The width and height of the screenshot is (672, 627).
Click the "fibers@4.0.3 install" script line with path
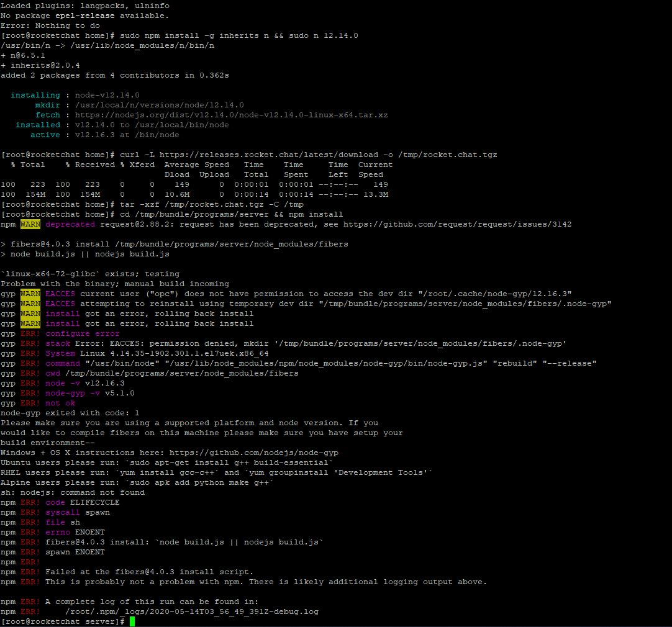click(175, 244)
